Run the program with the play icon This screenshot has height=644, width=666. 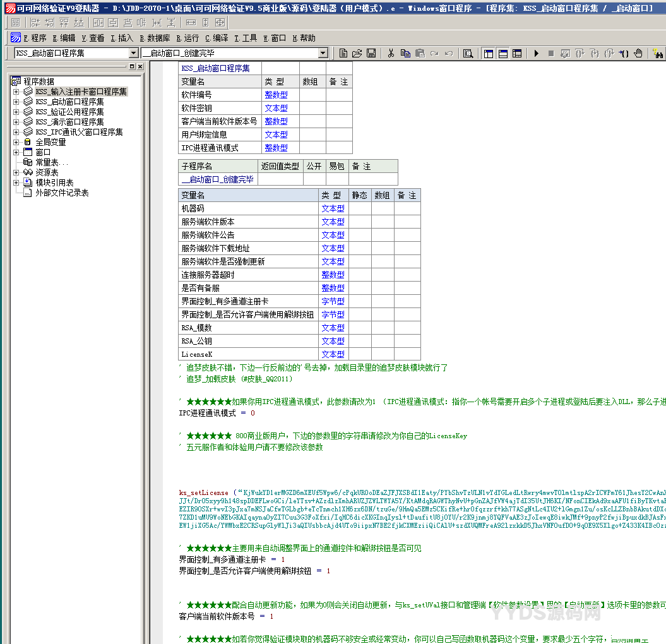click(x=537, y=53)
